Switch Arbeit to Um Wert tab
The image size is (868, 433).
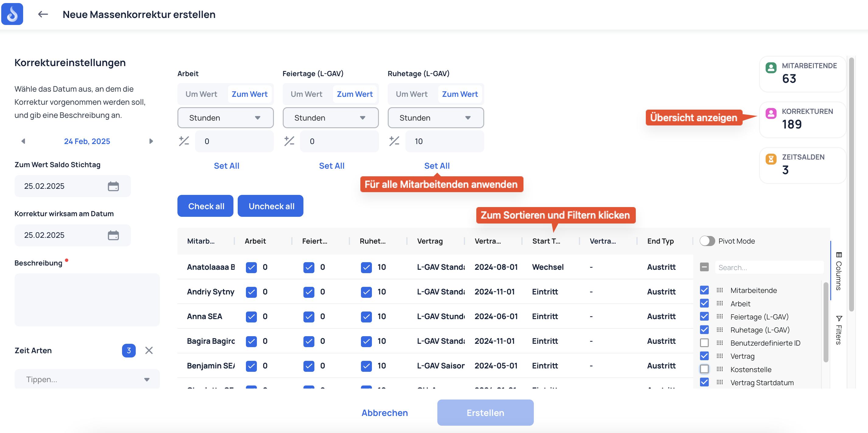pyautogui.click(x=201, y=94)
